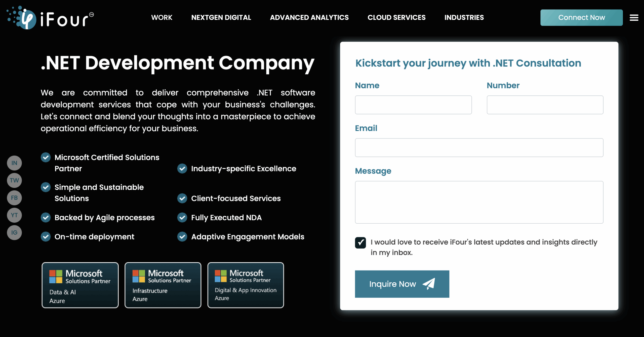Open the Facebook FB social icon
The width and height of the screenshot is (644, 337).
coord(14,198)
